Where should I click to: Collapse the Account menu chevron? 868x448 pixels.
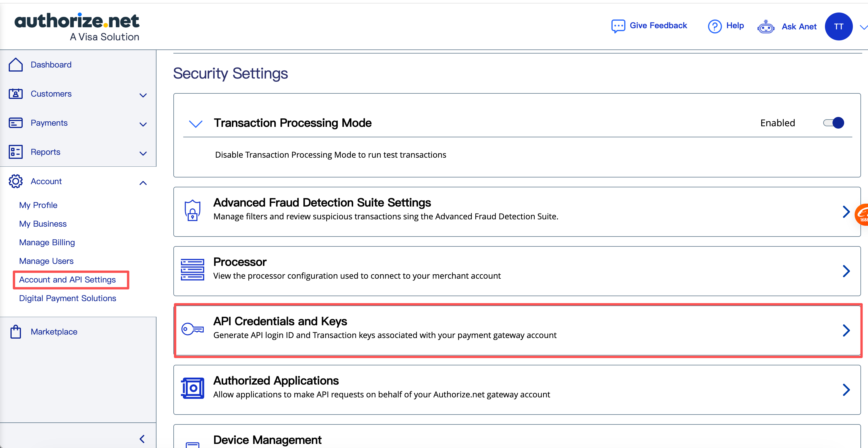(x=143, y=183)
